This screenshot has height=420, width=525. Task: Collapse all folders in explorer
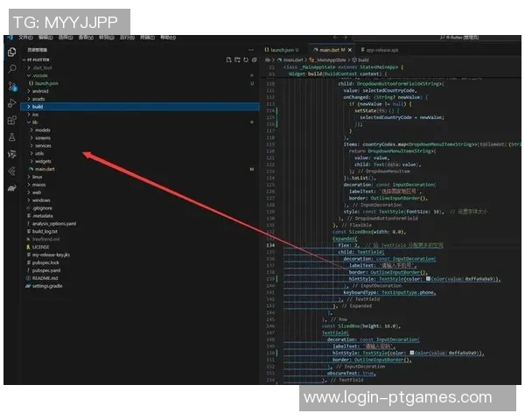[x=253, y=59]
